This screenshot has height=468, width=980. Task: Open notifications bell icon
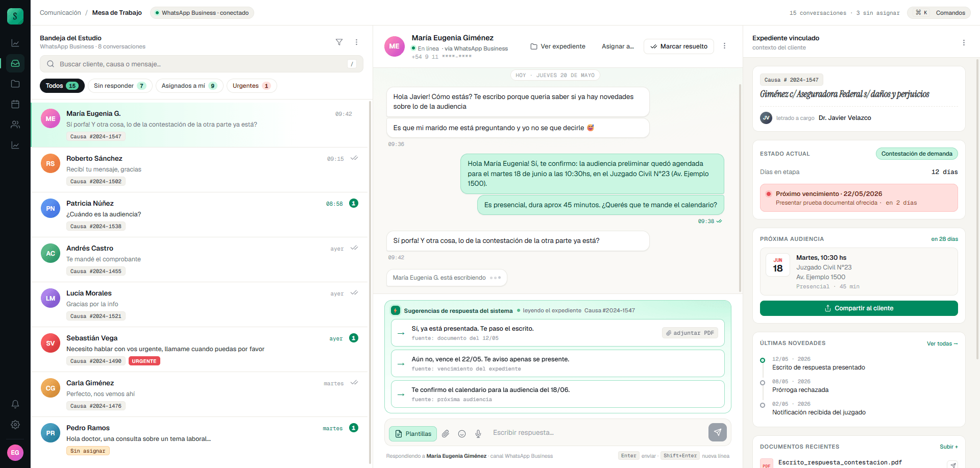pyautogui.click(x=15, y=404)
